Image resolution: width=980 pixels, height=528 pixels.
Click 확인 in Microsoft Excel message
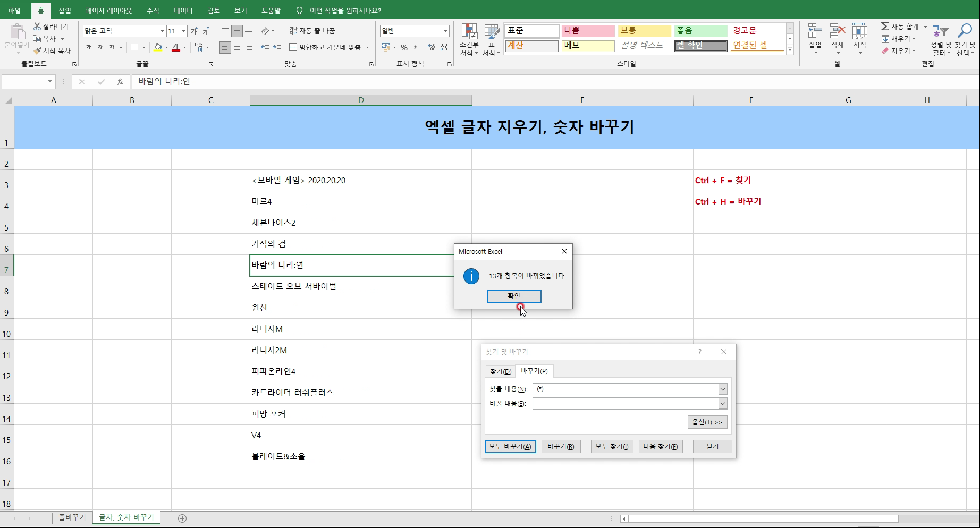514,296
